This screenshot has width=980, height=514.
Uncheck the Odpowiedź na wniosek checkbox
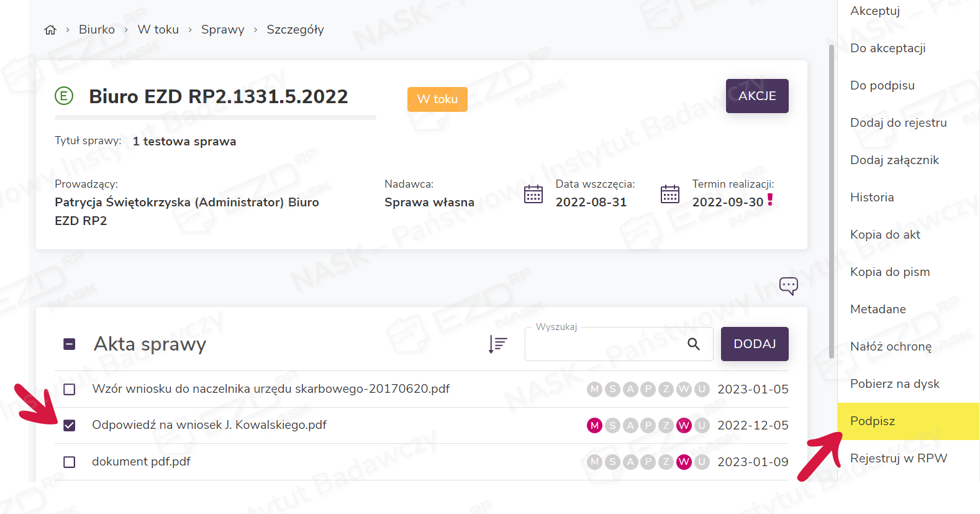pos(70,426)
